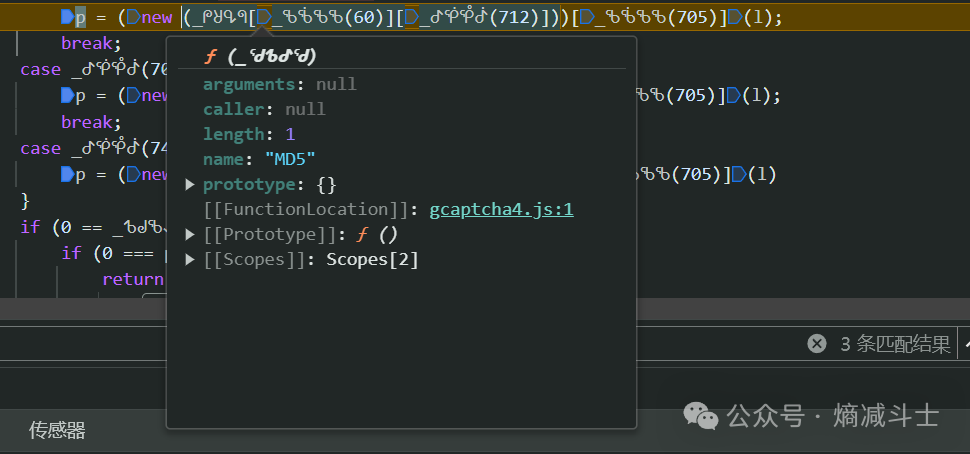Click breakpoint marker before 'p' in highlighted line
This screenshot has height=454, width=970.
[x=67, y=17]
